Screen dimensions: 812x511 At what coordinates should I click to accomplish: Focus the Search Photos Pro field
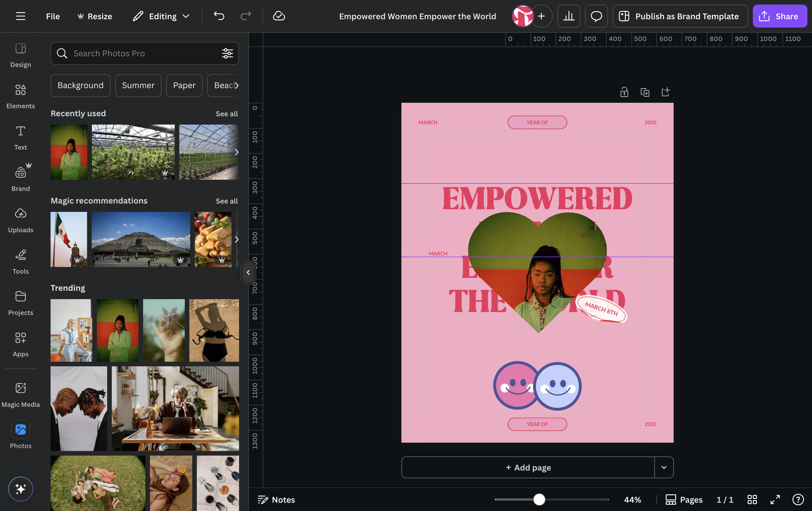pyautogui.click(x=145, y=53)
